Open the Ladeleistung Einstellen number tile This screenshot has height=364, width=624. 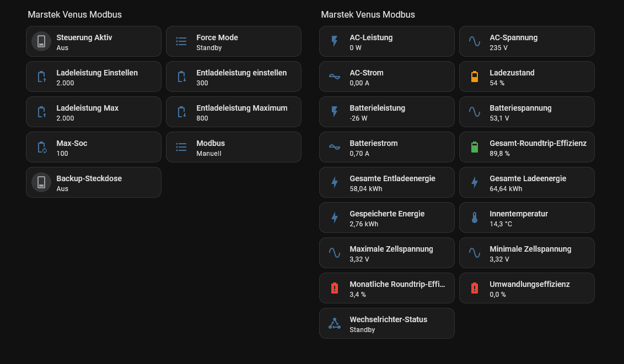pos(94,77)
